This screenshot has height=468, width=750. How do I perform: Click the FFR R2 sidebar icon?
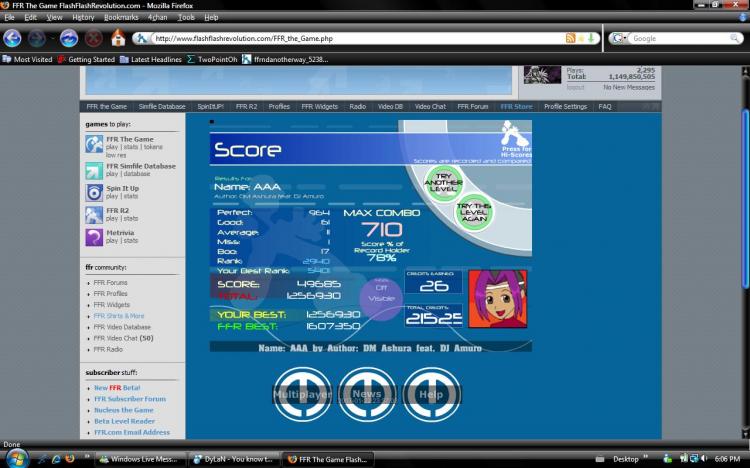tap(94, 215)
